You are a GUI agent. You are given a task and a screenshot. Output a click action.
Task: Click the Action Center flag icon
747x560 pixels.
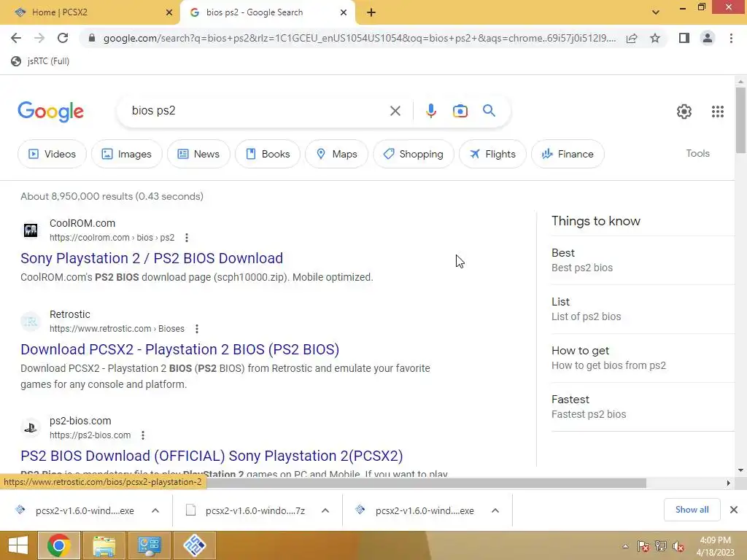[x=643, y=546]
